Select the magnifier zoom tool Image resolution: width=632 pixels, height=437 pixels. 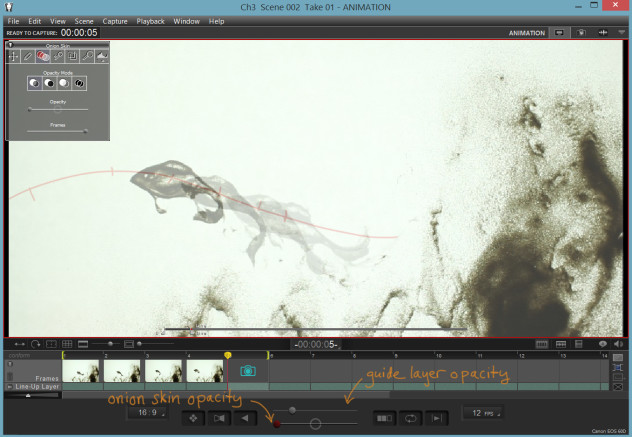pos(87,57)
